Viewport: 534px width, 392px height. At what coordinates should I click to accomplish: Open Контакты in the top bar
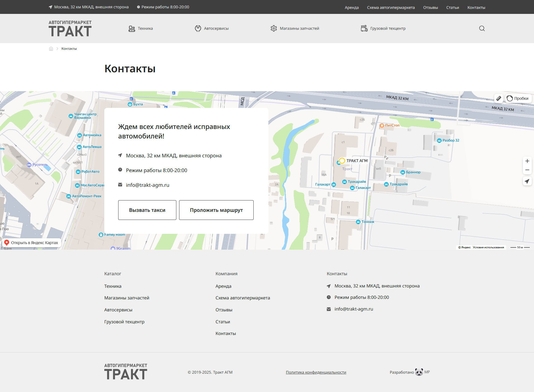click(x=476, y=8)
